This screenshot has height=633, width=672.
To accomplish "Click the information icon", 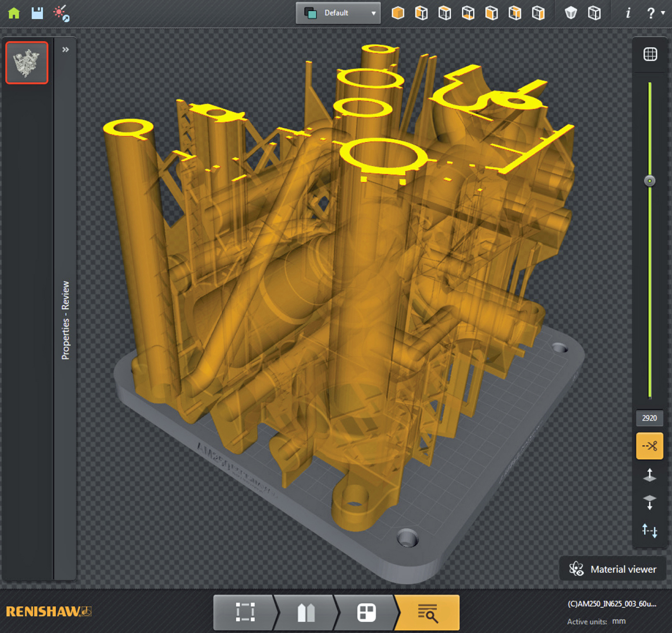I will click(627, 13).
